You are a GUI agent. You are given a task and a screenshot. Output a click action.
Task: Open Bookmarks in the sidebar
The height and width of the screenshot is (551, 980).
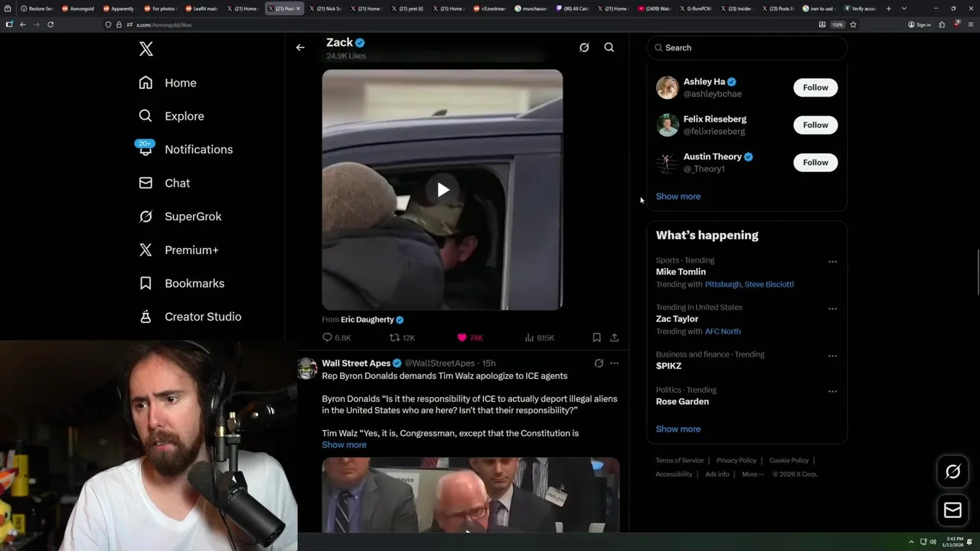click(181, 283)
